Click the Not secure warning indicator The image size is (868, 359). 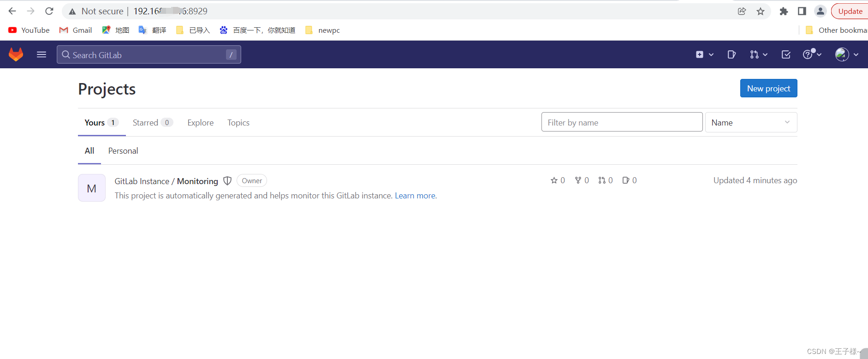tap(96, 11)
